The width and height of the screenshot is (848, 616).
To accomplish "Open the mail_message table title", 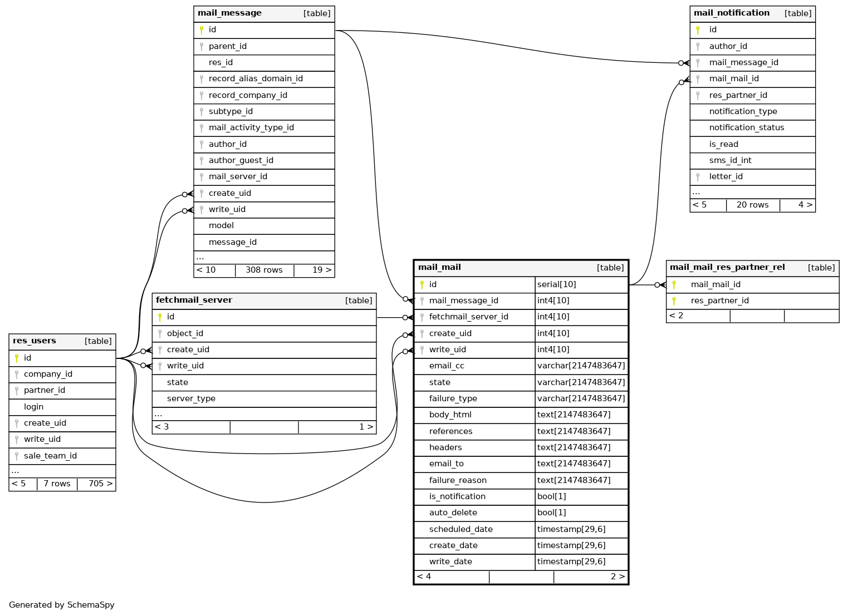I will [x=229, y=13].
